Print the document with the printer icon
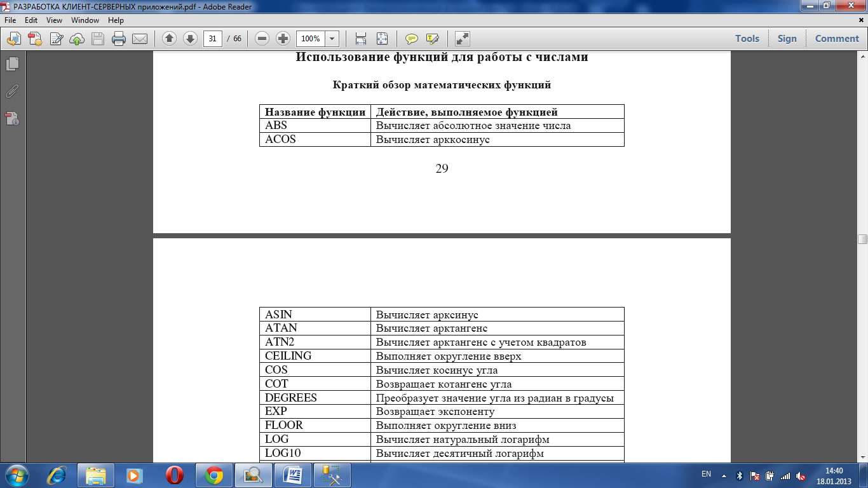868x488 pixels. 119,39
